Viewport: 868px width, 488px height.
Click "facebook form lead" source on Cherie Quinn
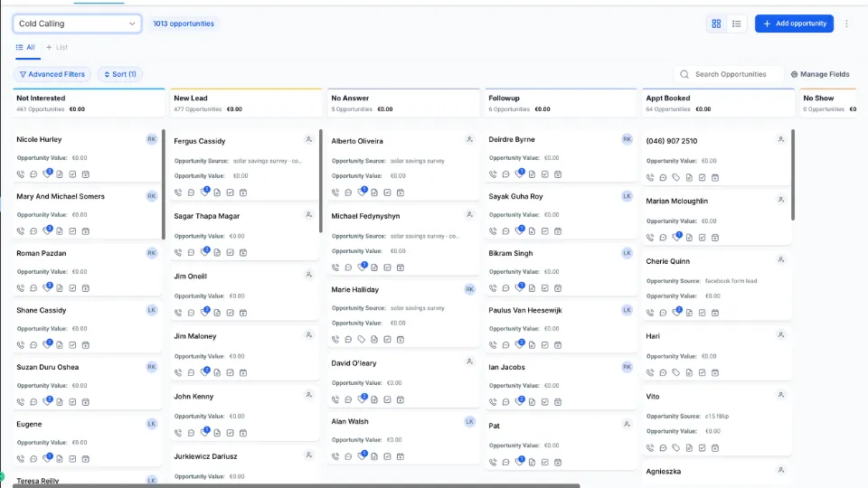point(731,281)
